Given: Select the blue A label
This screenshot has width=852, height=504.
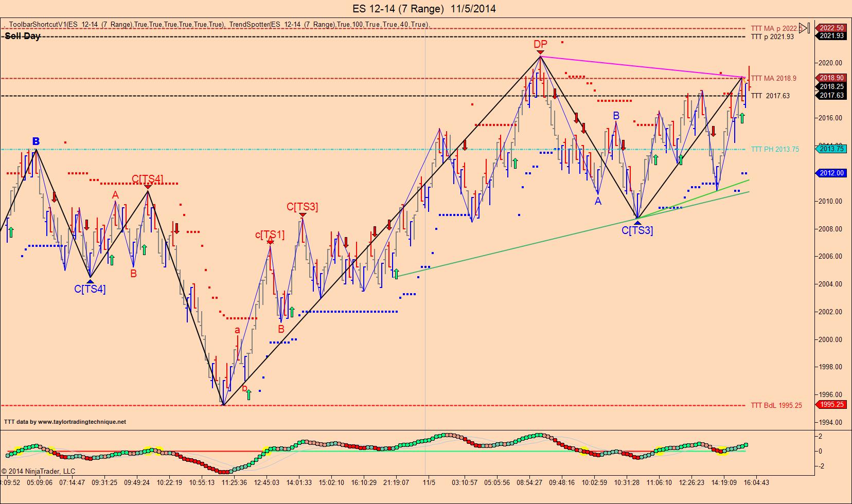Looking at the screenshot, I should click(x=598, y=202).
